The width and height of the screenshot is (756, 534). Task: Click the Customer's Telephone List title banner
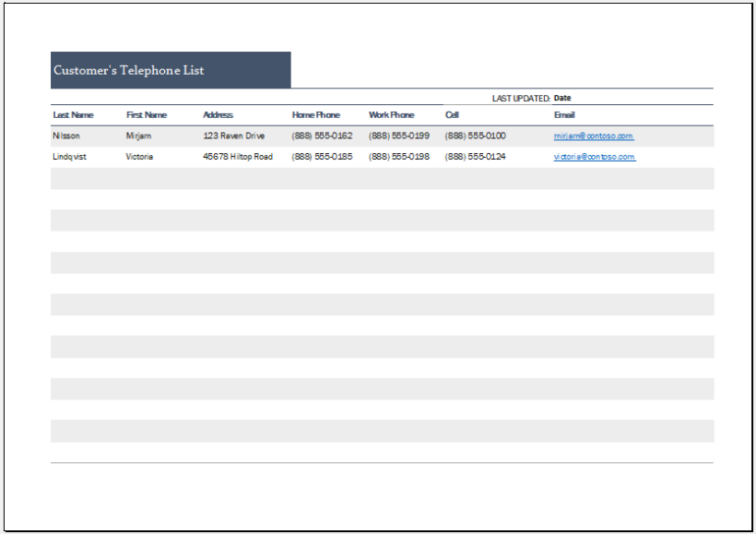[x=171, y=70]
